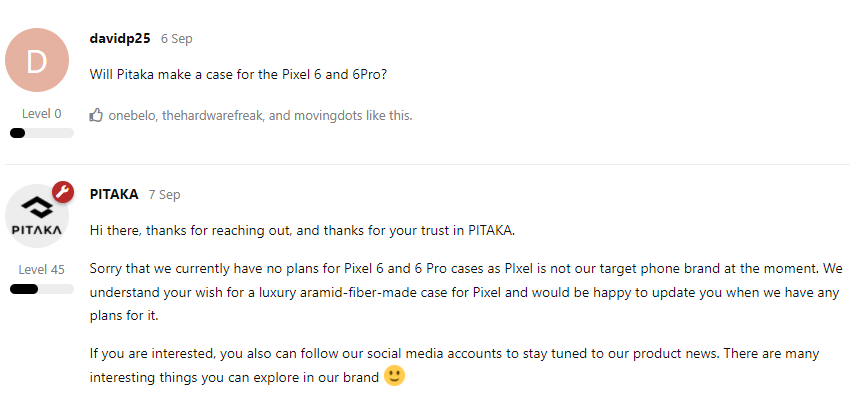Open thehardwarefreak liker profile

coord(213,116)
